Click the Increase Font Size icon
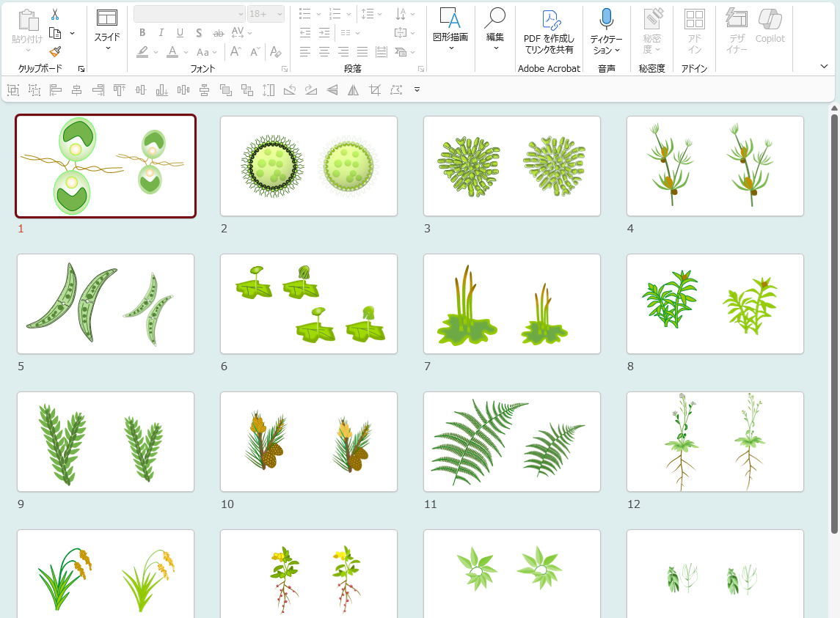840x618 pixels. point(235,52)
